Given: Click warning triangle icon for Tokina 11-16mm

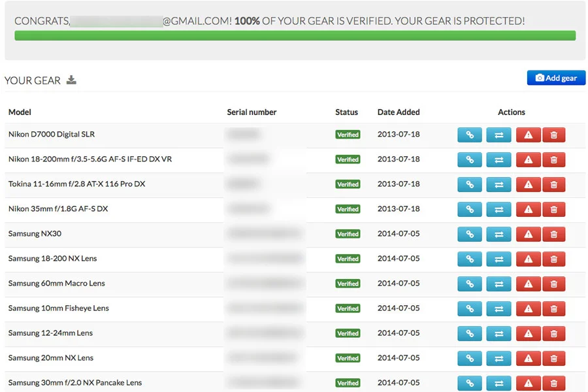Looking at the screenshot, I should tap(528, 184).
